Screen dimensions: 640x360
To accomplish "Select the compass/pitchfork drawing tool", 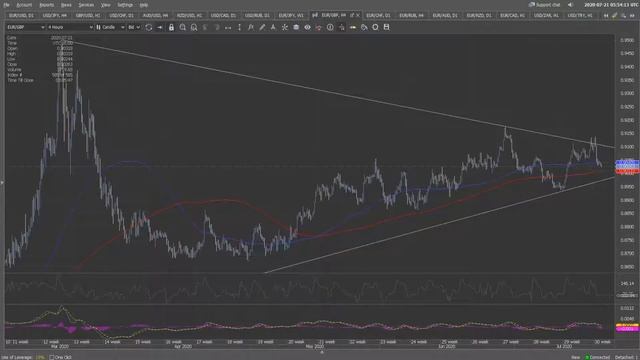I will [x=273, y=27].
